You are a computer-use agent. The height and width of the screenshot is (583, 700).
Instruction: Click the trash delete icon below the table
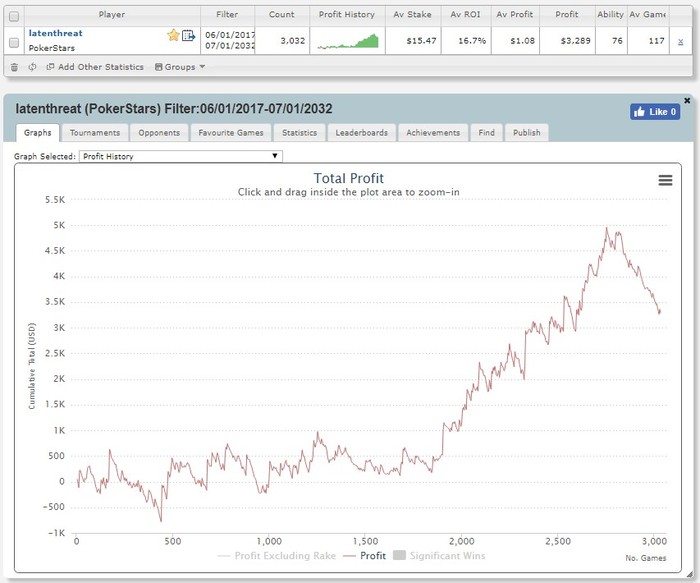(x=14, y=67)
